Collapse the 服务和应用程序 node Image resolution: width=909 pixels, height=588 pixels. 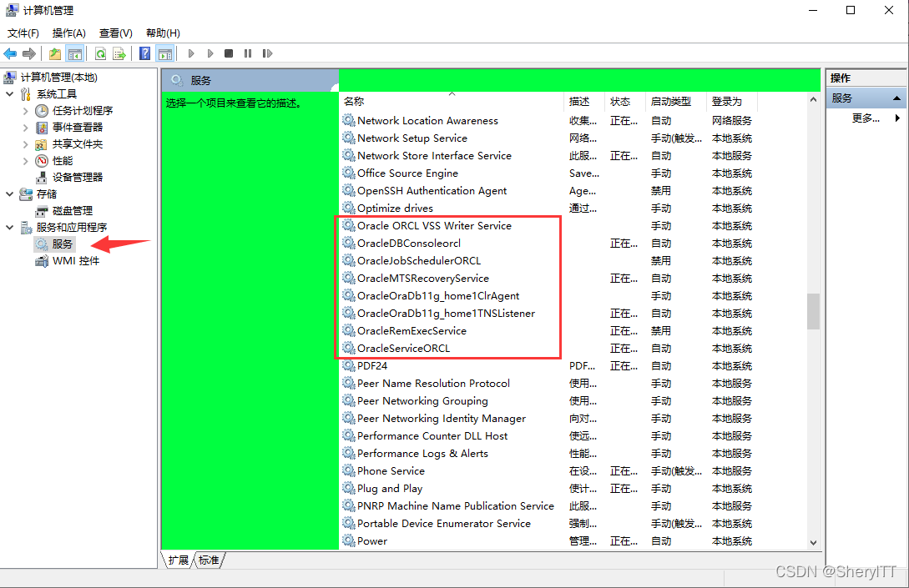[10, 228]
